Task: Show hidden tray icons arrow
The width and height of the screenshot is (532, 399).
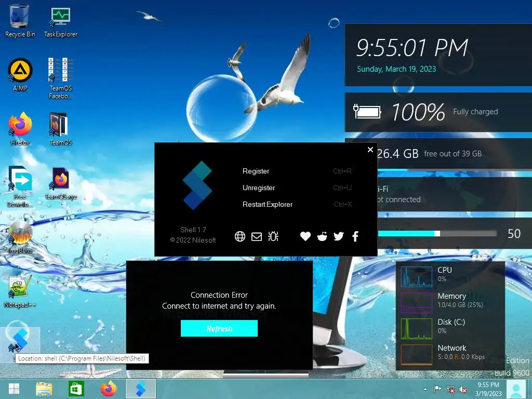Action: tap(425, 389)
